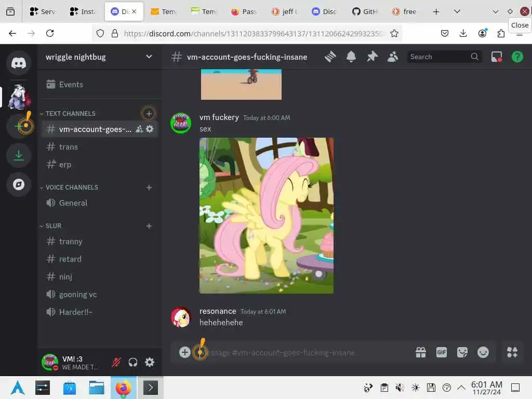Open the Inbox icon
The width and height of the screenshot is (532, 399).
(497, 57)
